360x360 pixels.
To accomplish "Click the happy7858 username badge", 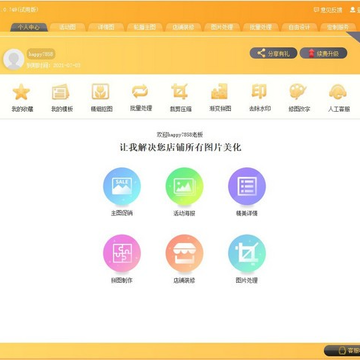I will 41,54.
